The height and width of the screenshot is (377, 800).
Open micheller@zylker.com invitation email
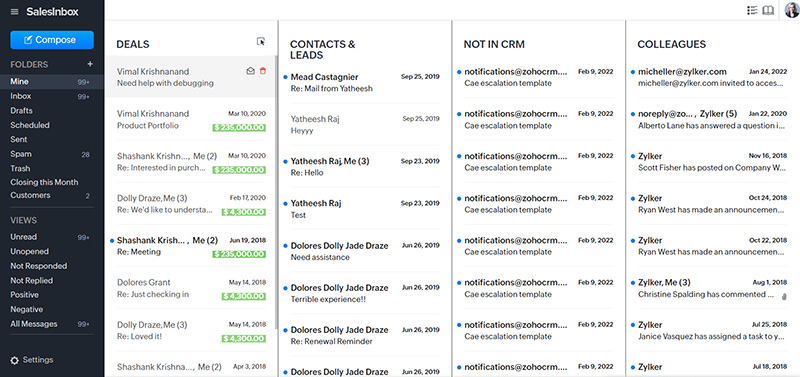711,77
